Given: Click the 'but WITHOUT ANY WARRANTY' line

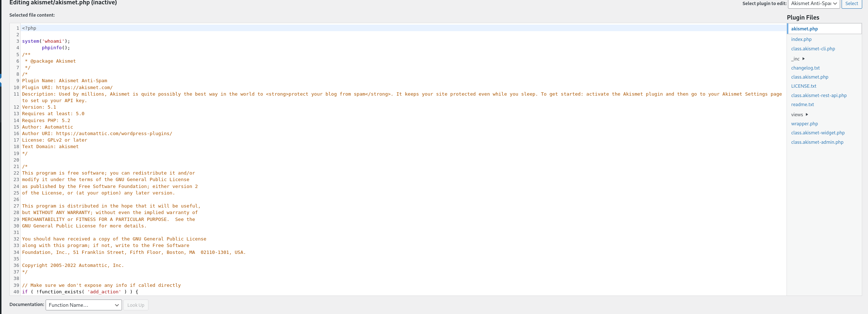Looking at the screenshot, I should [x=110, y=213].
